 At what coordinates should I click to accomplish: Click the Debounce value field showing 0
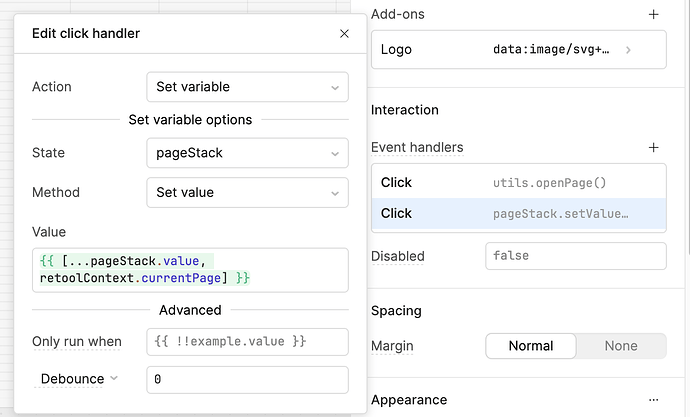[247, 380]
